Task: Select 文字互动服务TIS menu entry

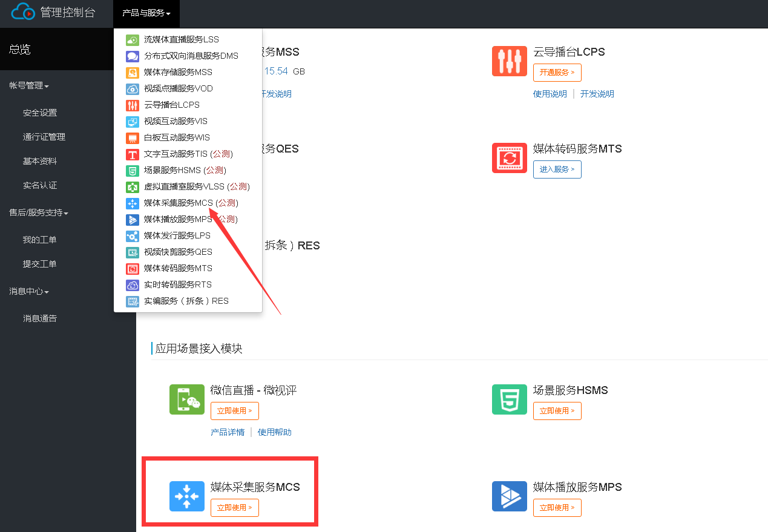Action: point(188,154)
